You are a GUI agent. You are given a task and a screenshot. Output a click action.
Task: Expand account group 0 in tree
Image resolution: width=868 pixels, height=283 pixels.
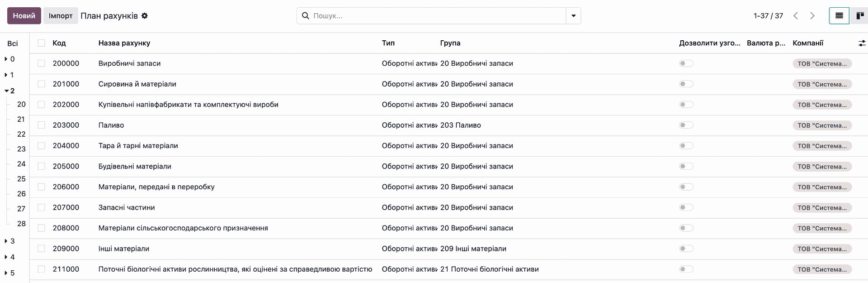pyautogui.click(x=10, y=59)
